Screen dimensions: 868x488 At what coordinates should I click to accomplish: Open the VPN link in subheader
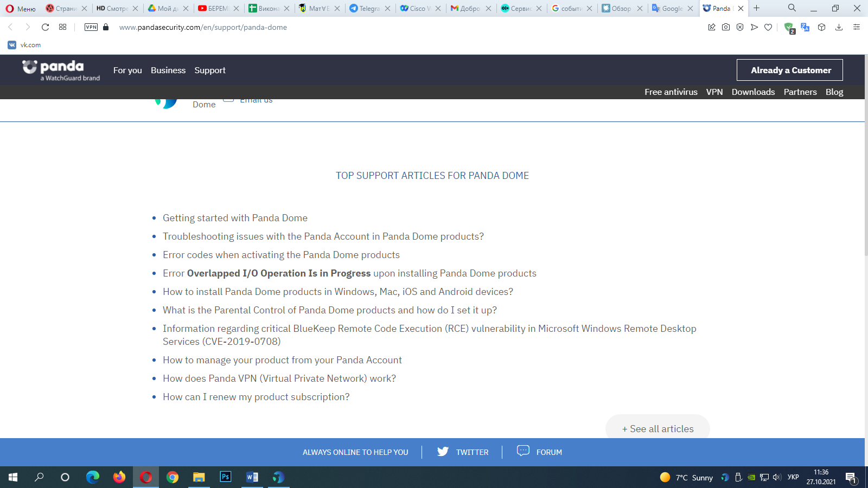coord(714,92)
